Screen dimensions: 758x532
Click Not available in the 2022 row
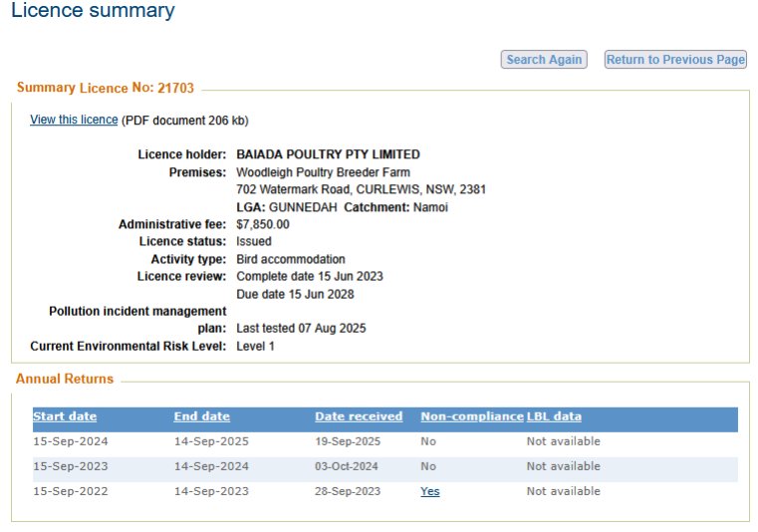[x=563, y=491]
